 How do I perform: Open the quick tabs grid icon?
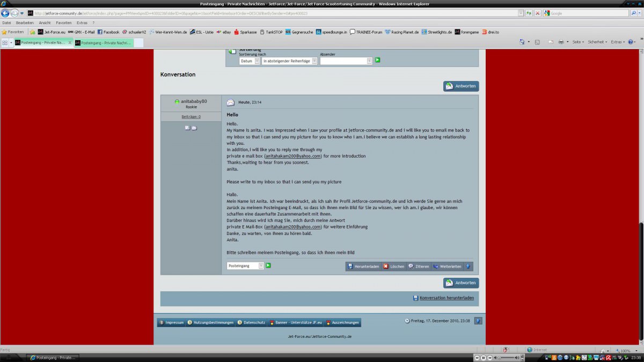pos(5,42)
